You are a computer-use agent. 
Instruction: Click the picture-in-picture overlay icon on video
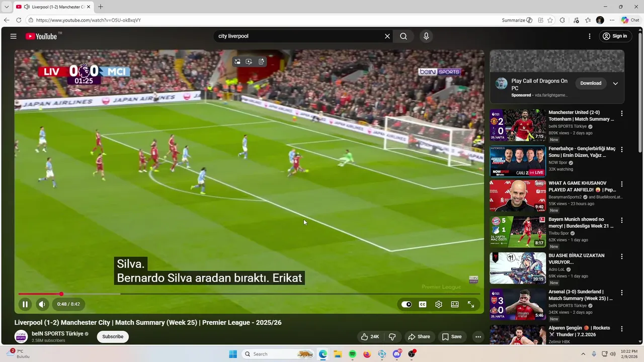click(237, 61)
